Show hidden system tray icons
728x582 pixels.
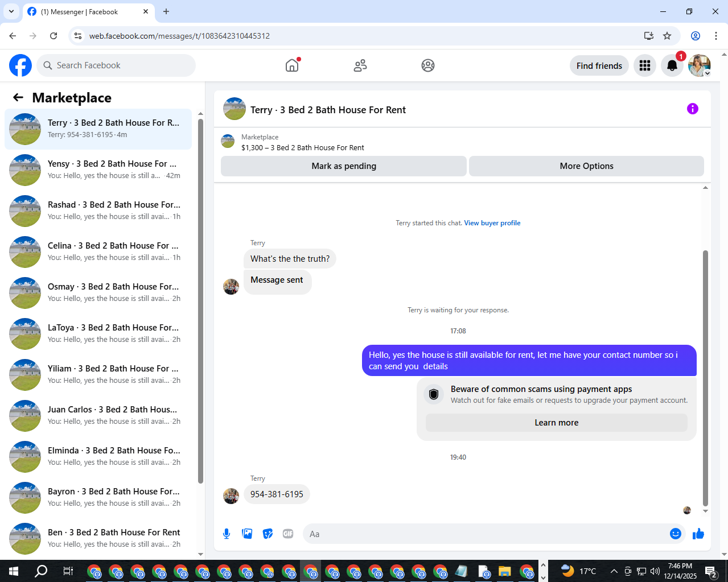614,571
